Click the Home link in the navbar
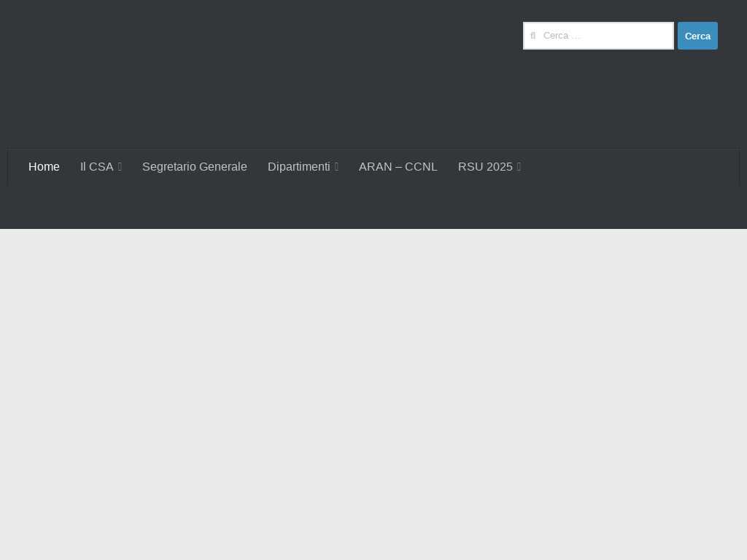Screen dimensions: 747x560 point(44,167)
